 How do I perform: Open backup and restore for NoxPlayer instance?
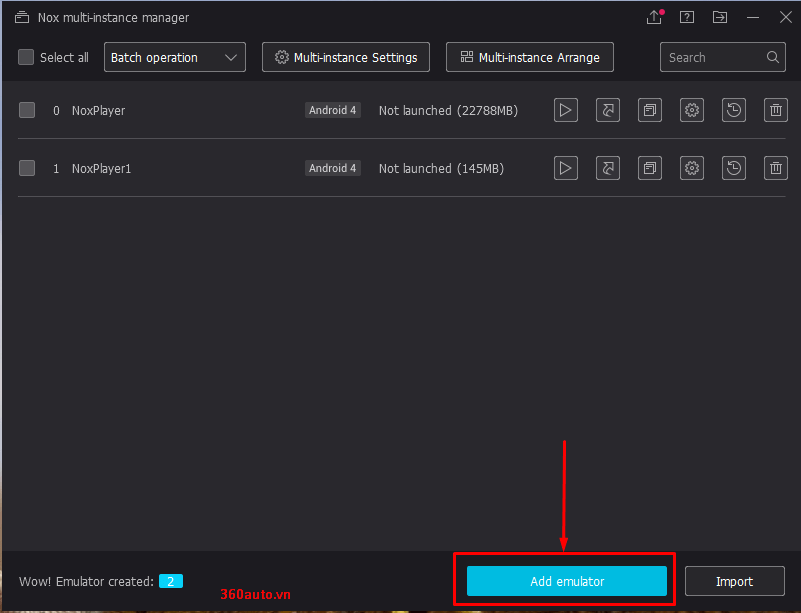tap(734, 110)
